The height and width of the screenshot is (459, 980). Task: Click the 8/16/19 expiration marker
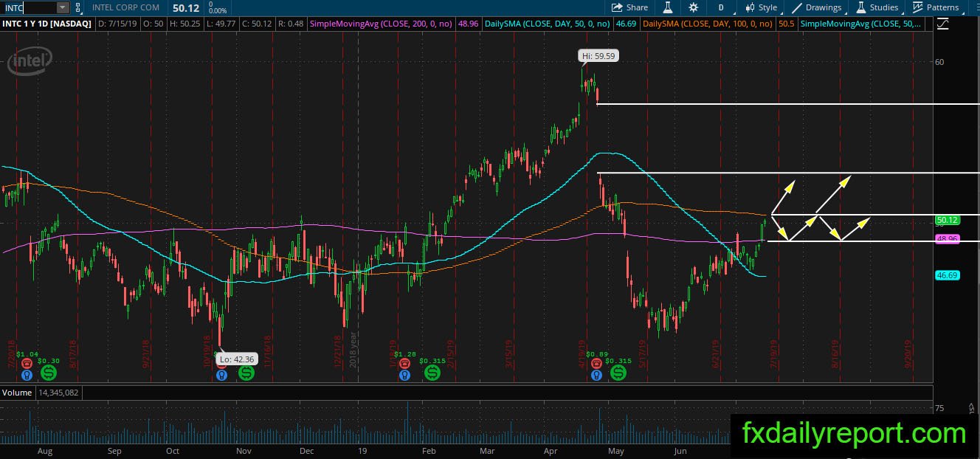[834, 353]
